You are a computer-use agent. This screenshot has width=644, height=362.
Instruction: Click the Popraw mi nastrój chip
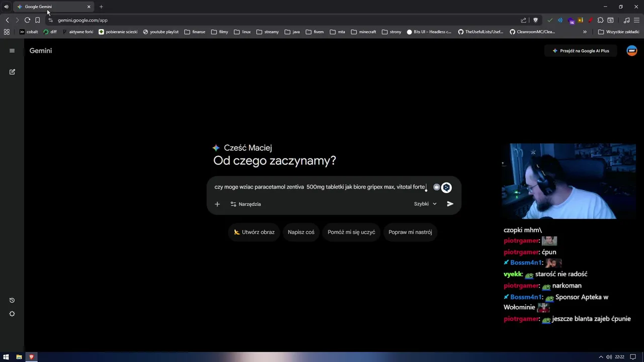click(x=410, y=232)
